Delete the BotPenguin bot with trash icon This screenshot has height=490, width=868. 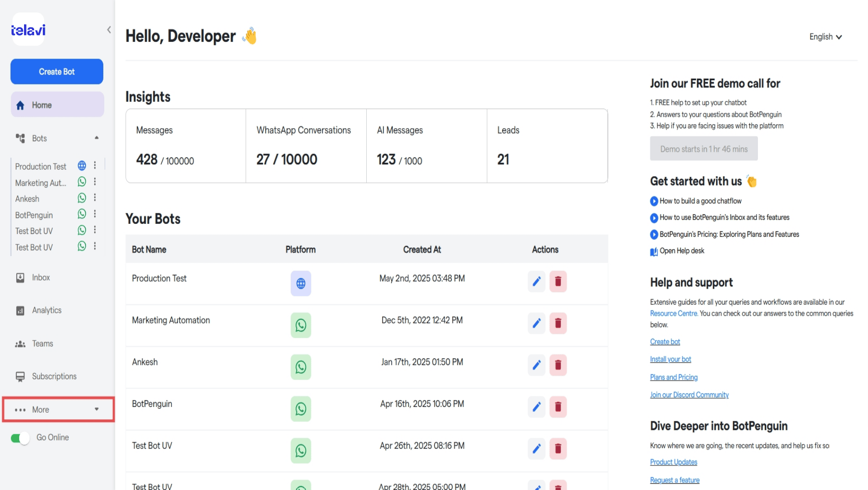coord(558,407)
